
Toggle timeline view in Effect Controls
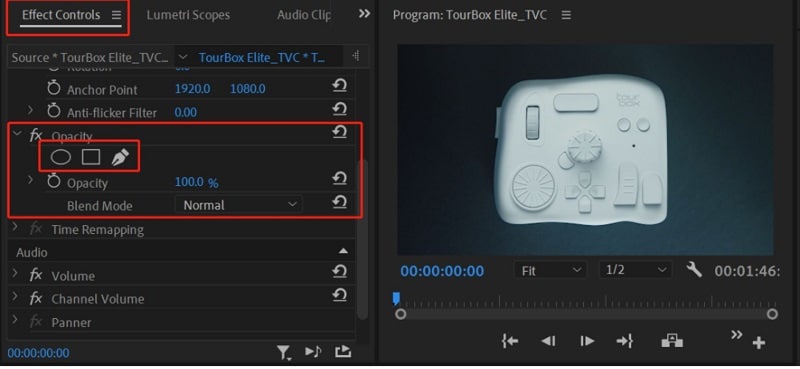click(x=356, y=57)
